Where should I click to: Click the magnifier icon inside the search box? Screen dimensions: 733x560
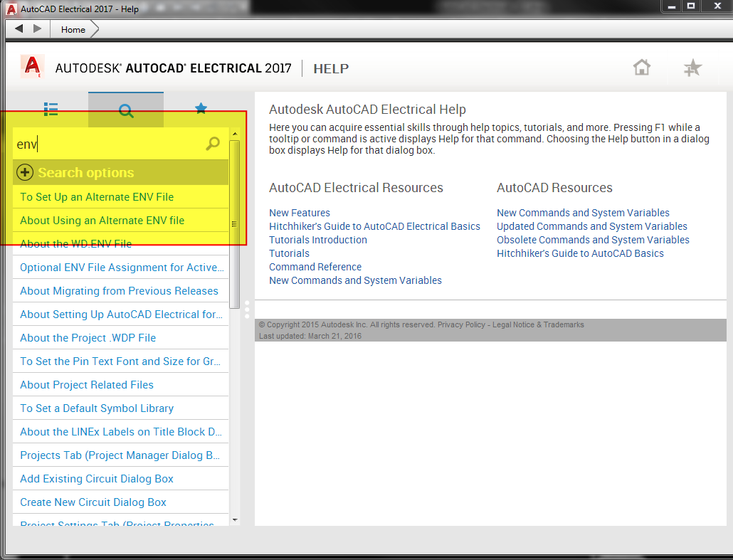212,144
